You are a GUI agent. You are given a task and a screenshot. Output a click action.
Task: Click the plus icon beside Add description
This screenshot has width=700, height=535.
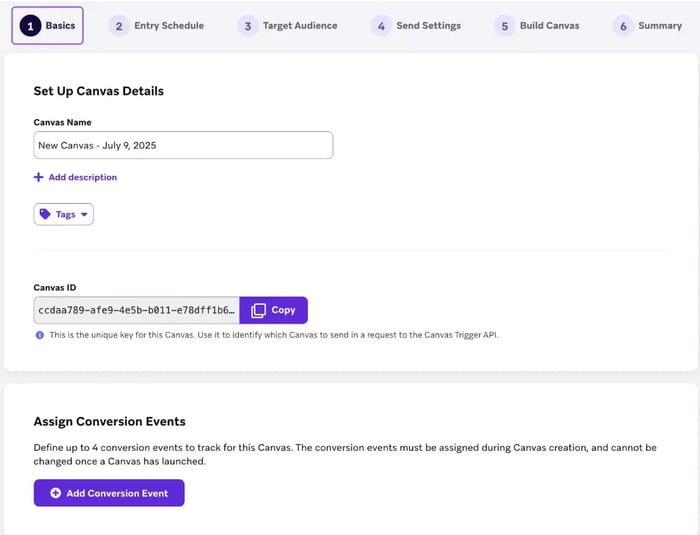click(38, 177)
